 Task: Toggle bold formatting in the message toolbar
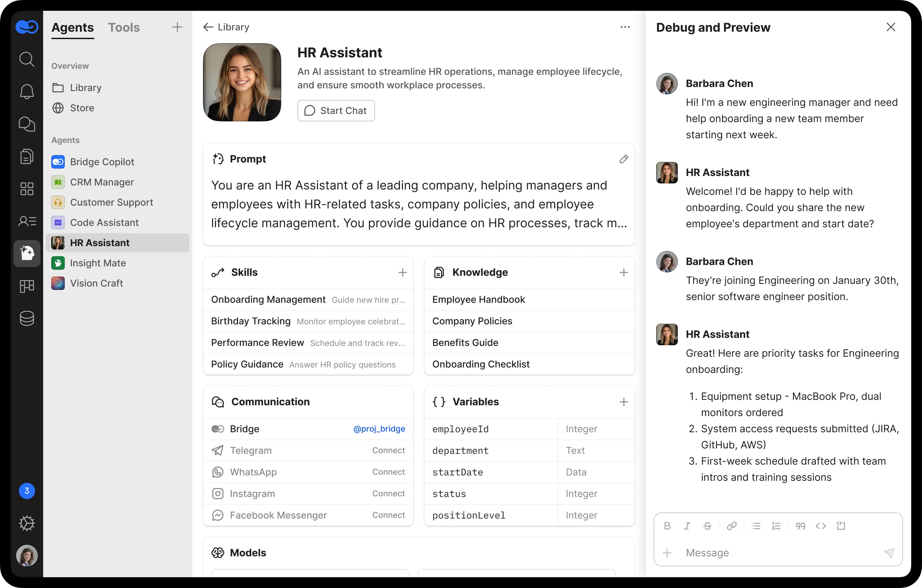point(667,526)
